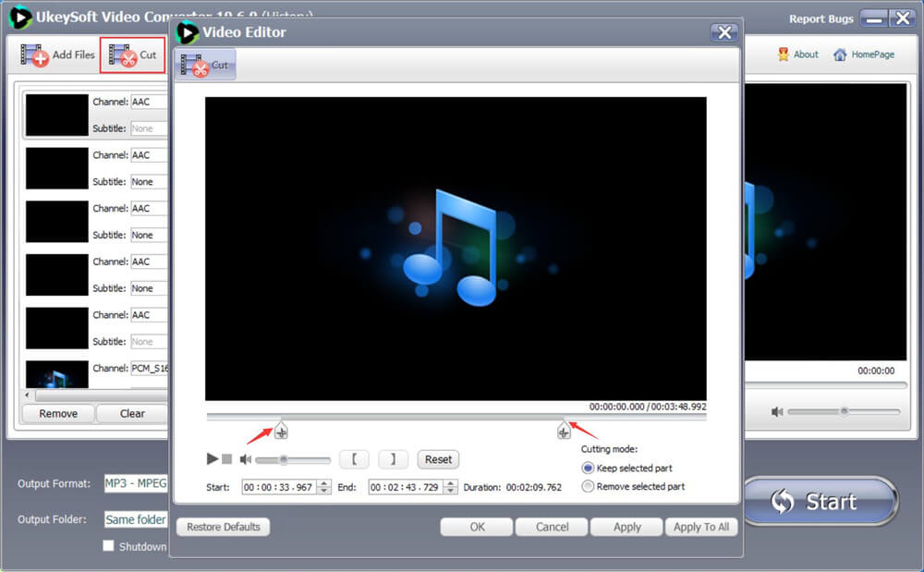Viewport: 924px width, 572px height.
Task: Open the first file's Channel AAC dropdown
Action: (149, 102)
